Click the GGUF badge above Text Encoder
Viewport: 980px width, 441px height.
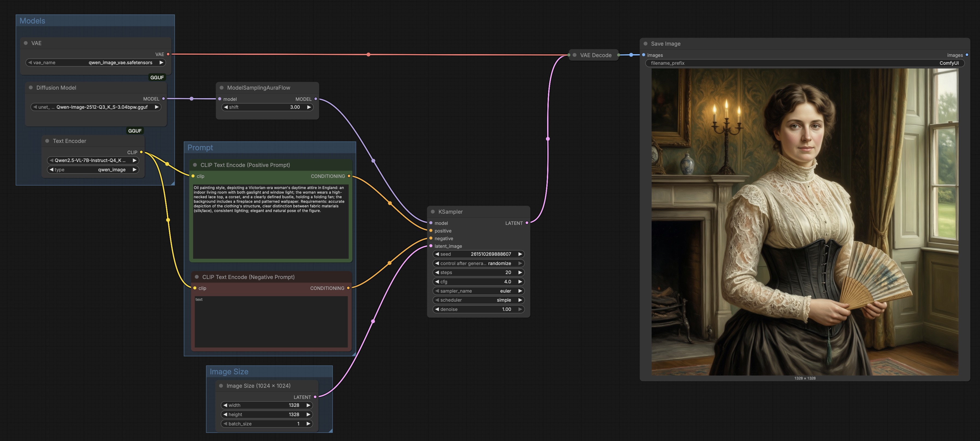pyautogui.click(x=135, y=131)
